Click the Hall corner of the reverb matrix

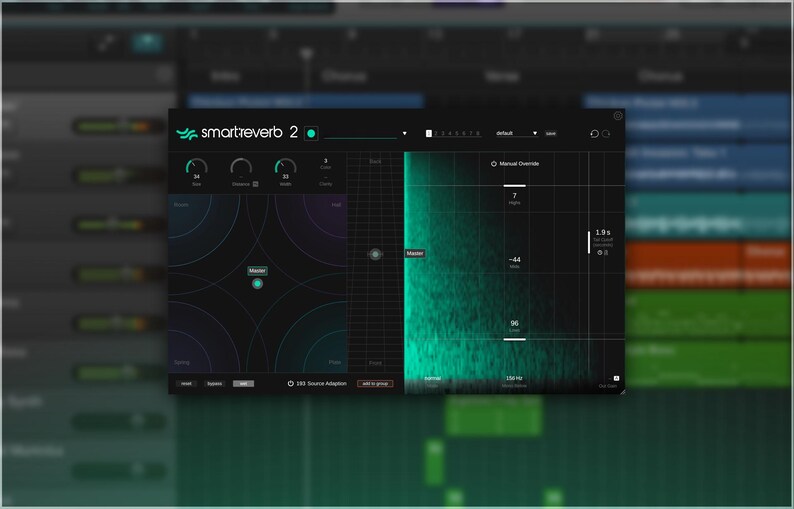[336, 205]
